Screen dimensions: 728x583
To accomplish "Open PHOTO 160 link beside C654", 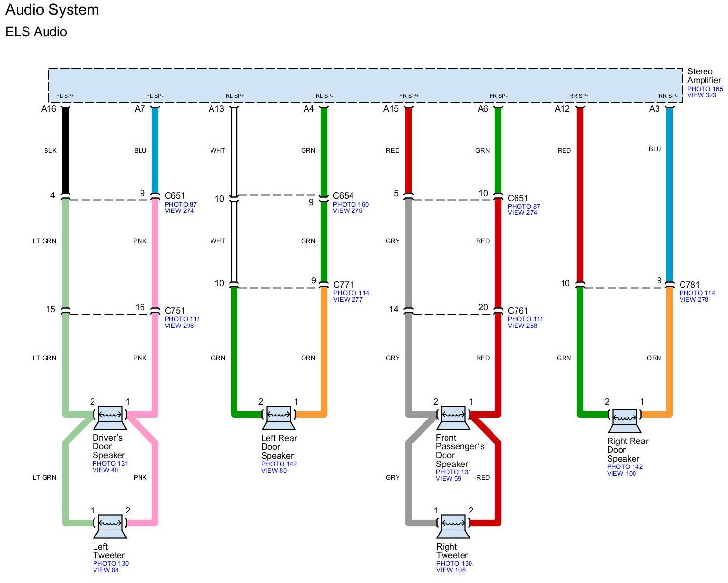I will 351,205.
